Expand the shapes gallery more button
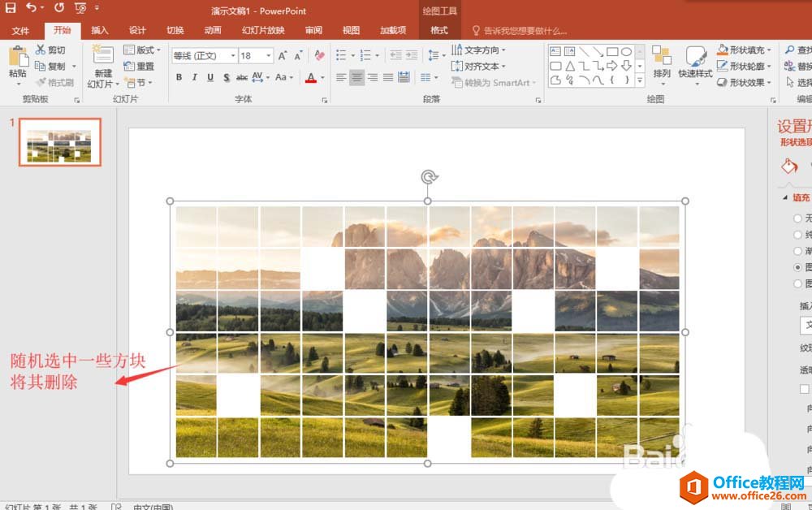 pos(640,80)
